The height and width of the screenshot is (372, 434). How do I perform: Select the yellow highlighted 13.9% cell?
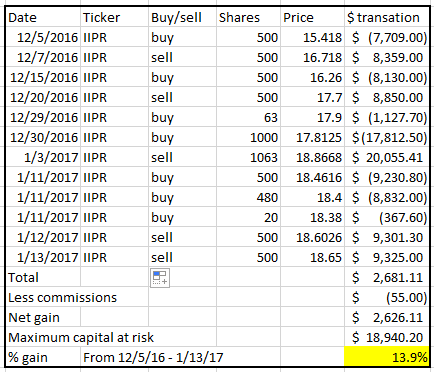pyautogui.click(x=386, y=357)
